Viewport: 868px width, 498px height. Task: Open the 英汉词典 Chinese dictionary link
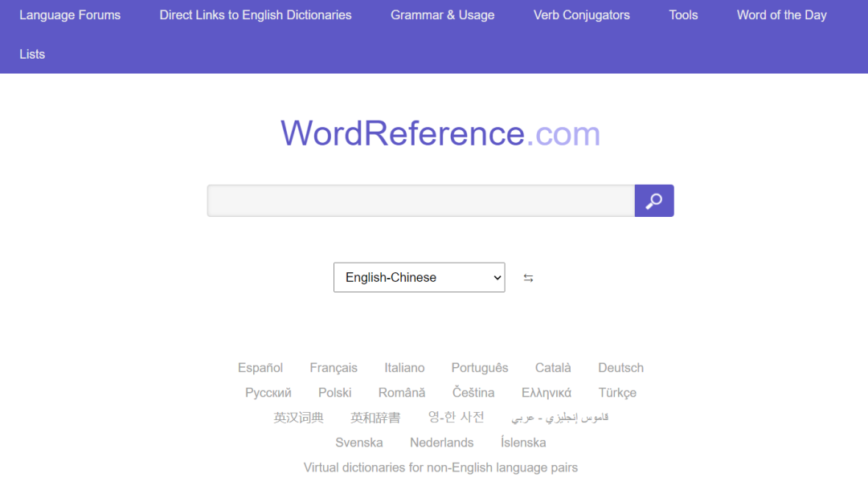[298, 418]
